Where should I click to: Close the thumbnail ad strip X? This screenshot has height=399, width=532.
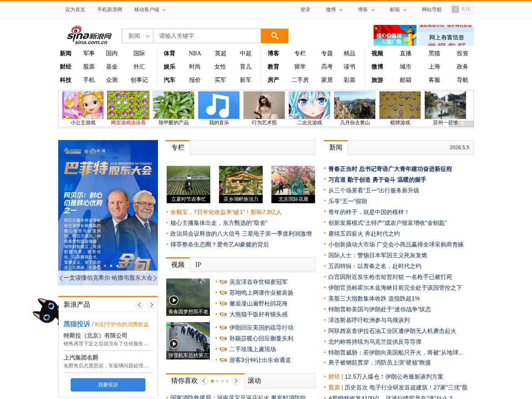(x=470, y=124)
